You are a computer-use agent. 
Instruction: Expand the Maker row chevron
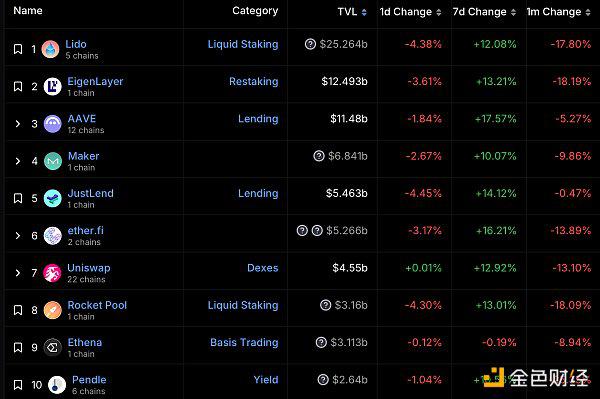(18, 161)
